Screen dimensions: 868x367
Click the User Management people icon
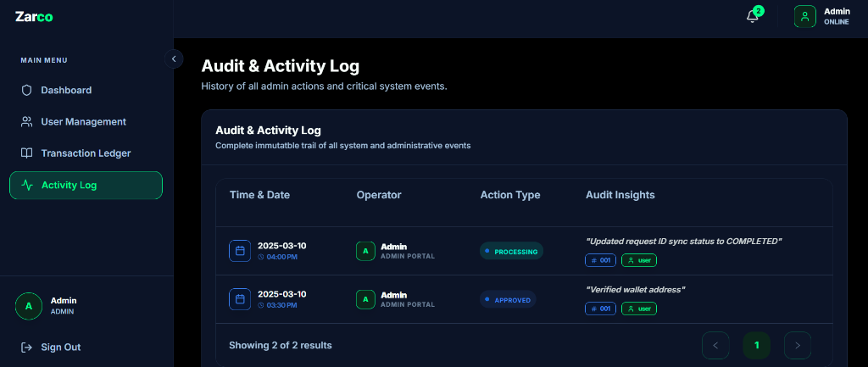(26, 122)
